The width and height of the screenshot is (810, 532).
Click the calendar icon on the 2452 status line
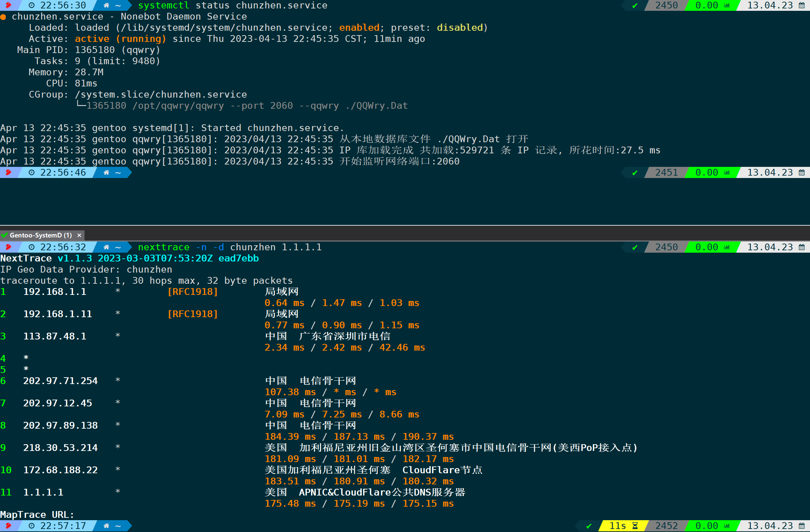tap(802, 526)
